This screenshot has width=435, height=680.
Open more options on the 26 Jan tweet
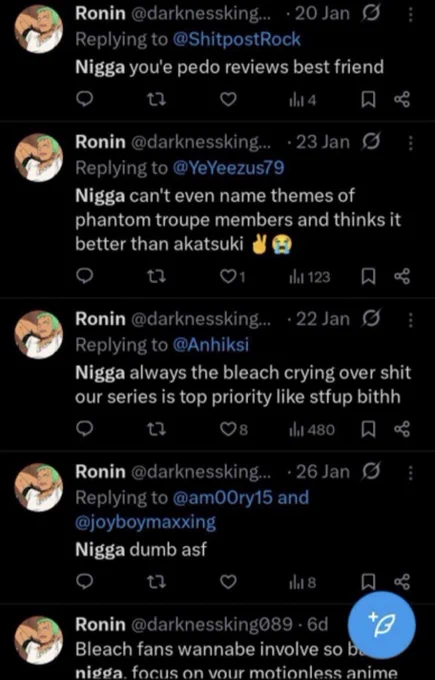(410, 473)
